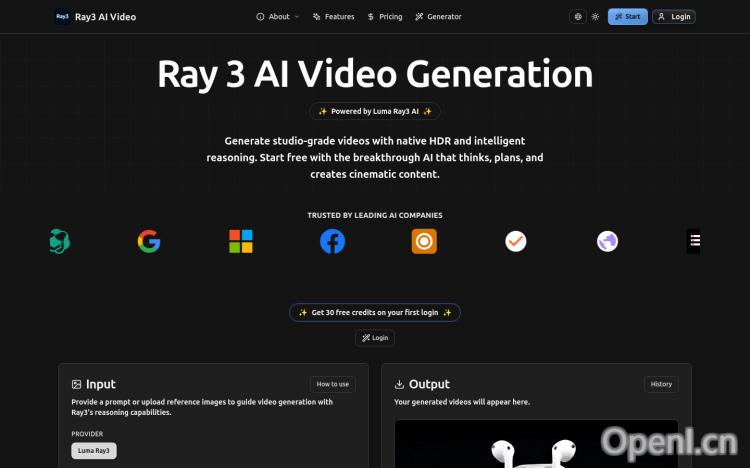
Task: Click the red checkmark company logo
Action: (516, 241)
